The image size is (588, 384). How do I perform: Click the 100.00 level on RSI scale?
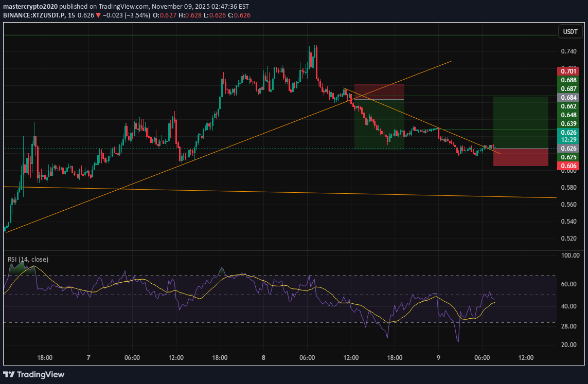(x=568, y=255)
